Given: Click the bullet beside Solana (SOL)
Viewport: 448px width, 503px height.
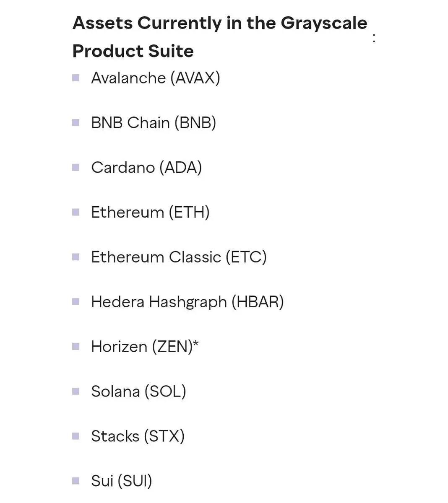Looking at the screenshot, I should tap(76, 392).
